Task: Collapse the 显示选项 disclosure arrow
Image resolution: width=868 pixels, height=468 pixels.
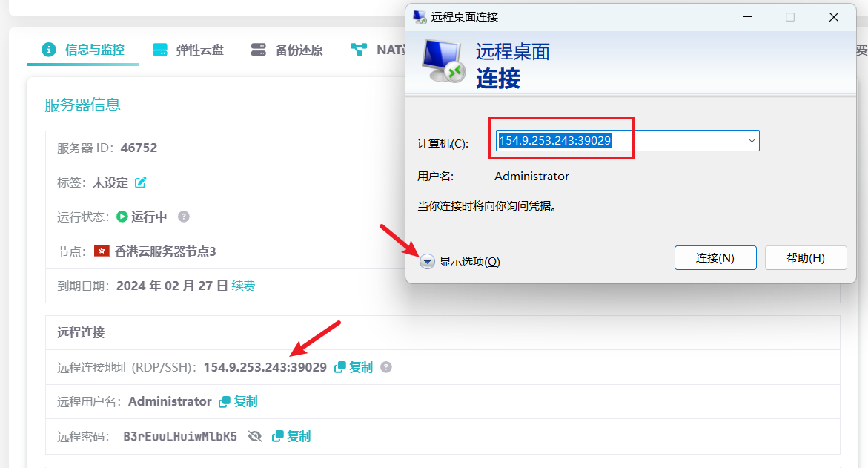Action: (427, 262)
